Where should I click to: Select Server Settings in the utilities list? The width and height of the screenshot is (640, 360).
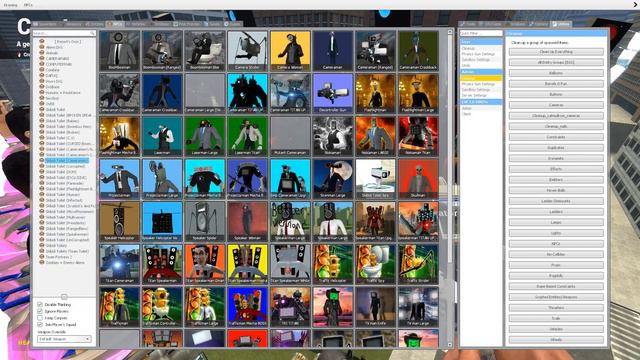click(474, 95)
